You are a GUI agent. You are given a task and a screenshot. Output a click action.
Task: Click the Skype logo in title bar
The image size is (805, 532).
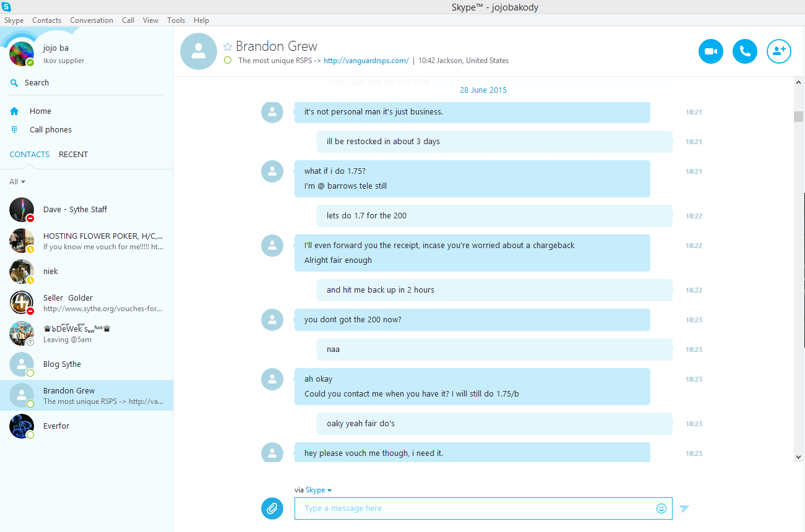click(6, 7)
